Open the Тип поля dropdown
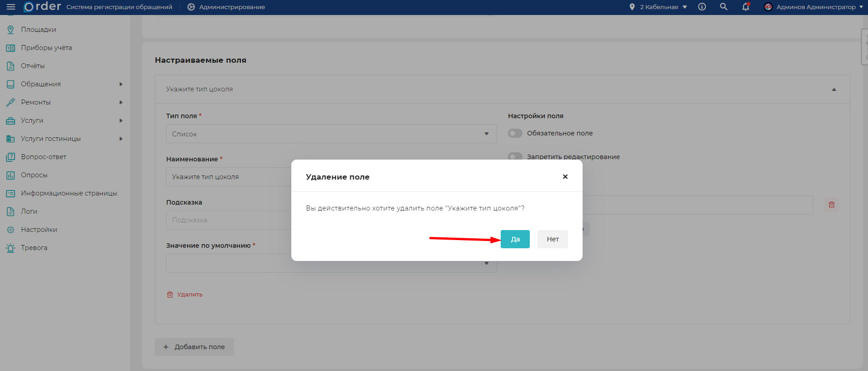Image resolution: width=868 pixels, height=371 pixels. coord(331,134)
